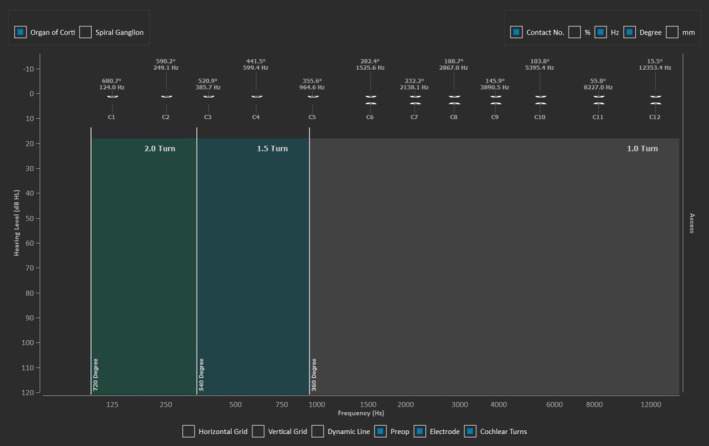Click the 12000 frequency axis tick
Screen dimensions: 709x446
click(x=651, y=404)
